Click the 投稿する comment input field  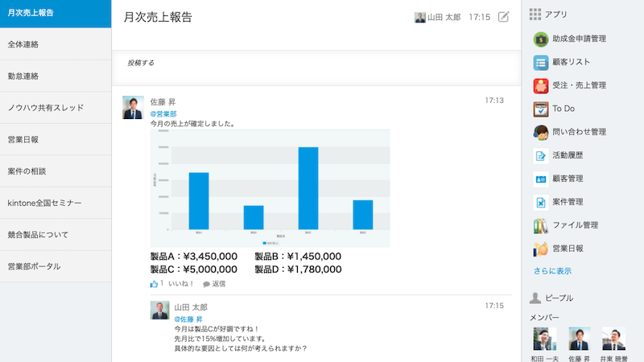pyautogui.click(x=316, y=63)
